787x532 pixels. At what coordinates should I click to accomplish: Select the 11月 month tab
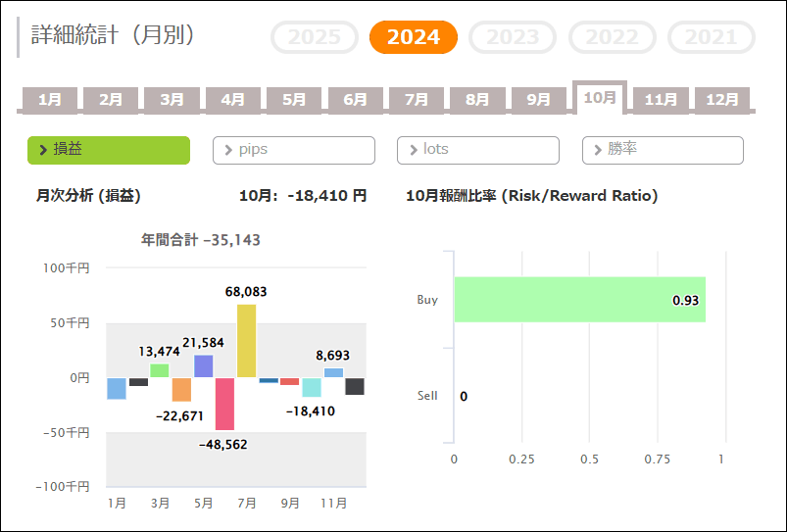tap(661, 99)
